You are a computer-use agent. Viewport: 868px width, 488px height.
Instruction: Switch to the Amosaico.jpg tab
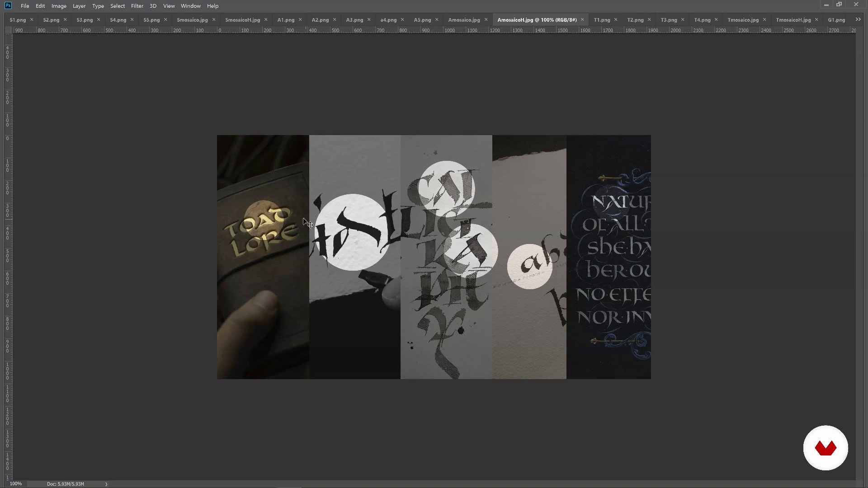[x=464, y=20]
